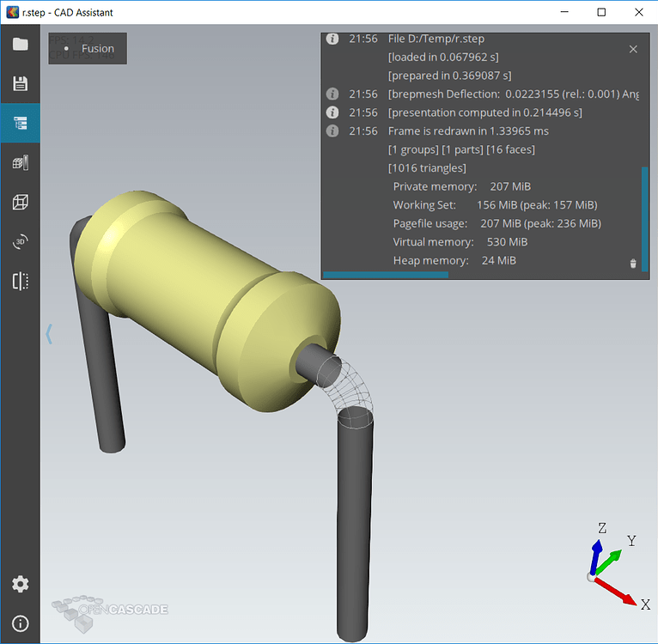
Task: Click the 'Pagefile usage: 207 MiB' line
Action: (497, 223)
